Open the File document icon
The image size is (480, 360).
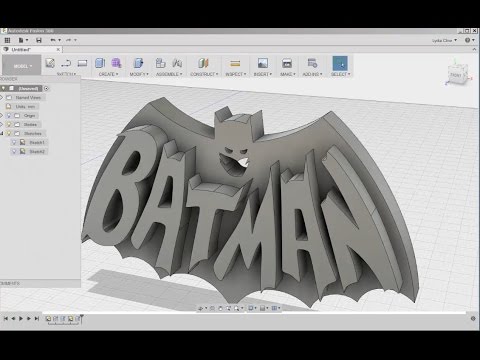(x=21, y=40)
